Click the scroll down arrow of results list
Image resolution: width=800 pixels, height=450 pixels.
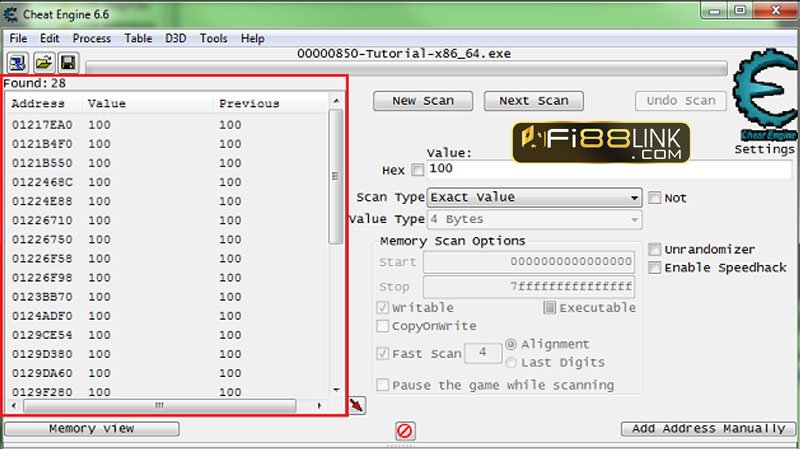pos(336,390)
